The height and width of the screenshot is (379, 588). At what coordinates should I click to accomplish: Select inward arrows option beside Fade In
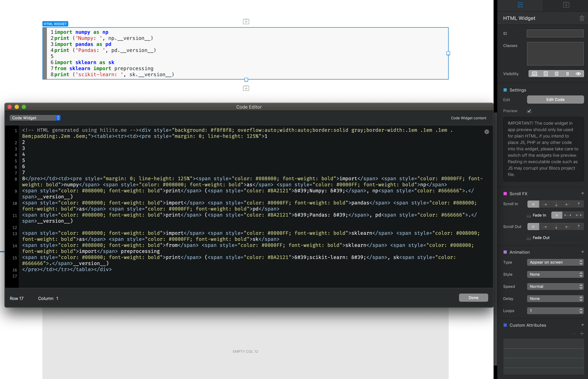(x=568, y=215)
